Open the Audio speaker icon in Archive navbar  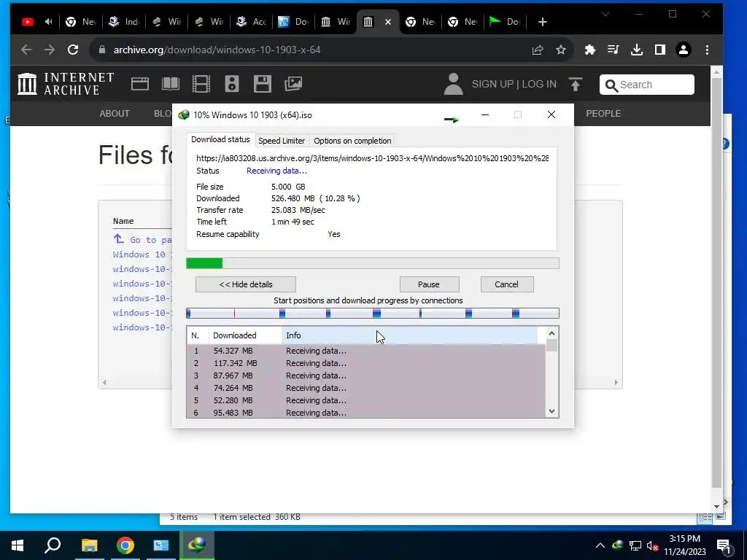(231, 85)
